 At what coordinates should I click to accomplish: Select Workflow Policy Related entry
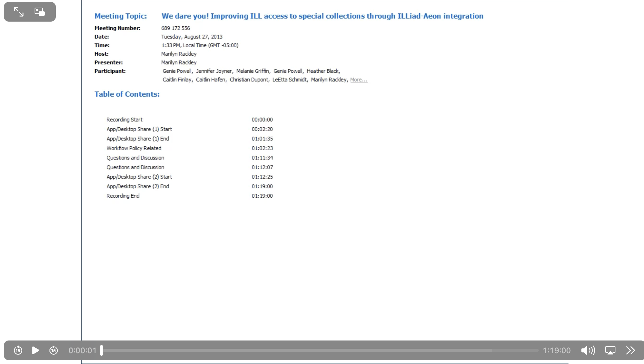click(x=134, y=148)
